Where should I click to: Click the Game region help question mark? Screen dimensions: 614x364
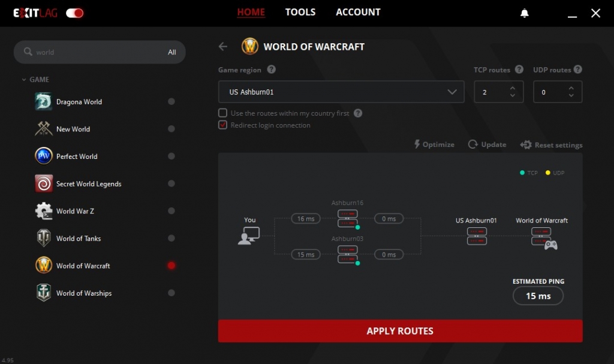coord(271,70)
